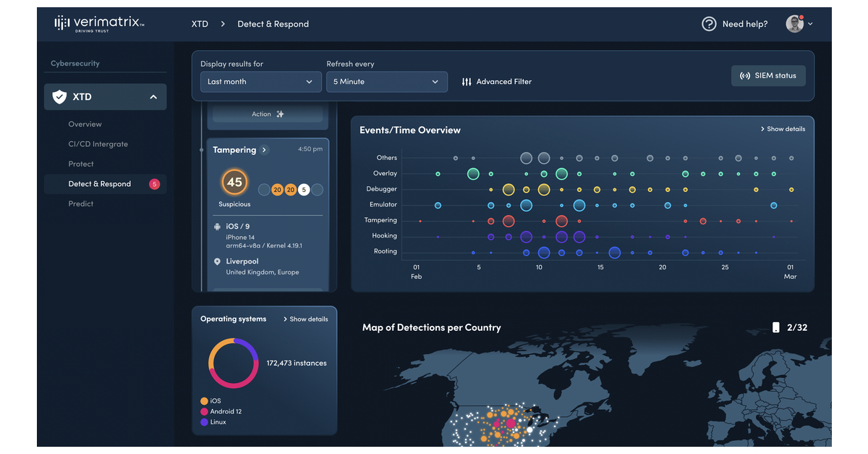Open the Need help question mark icon
This screenshot has width=868, height=454.
(x=709, y=24)
